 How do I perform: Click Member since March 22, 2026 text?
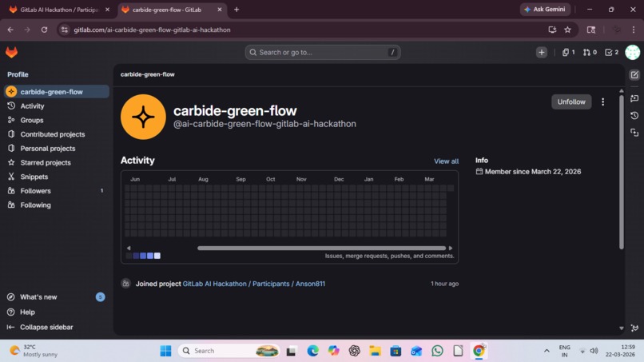533,172
